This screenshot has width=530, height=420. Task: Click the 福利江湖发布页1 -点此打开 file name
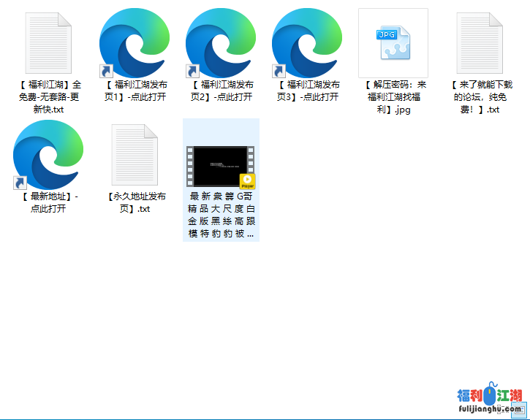(x=135, y=91)
